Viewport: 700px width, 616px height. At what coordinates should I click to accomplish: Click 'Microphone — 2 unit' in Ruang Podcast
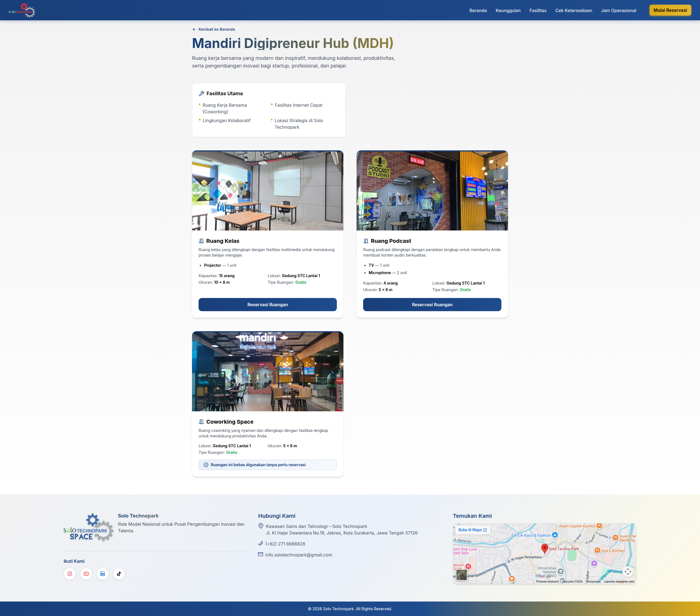388,273
